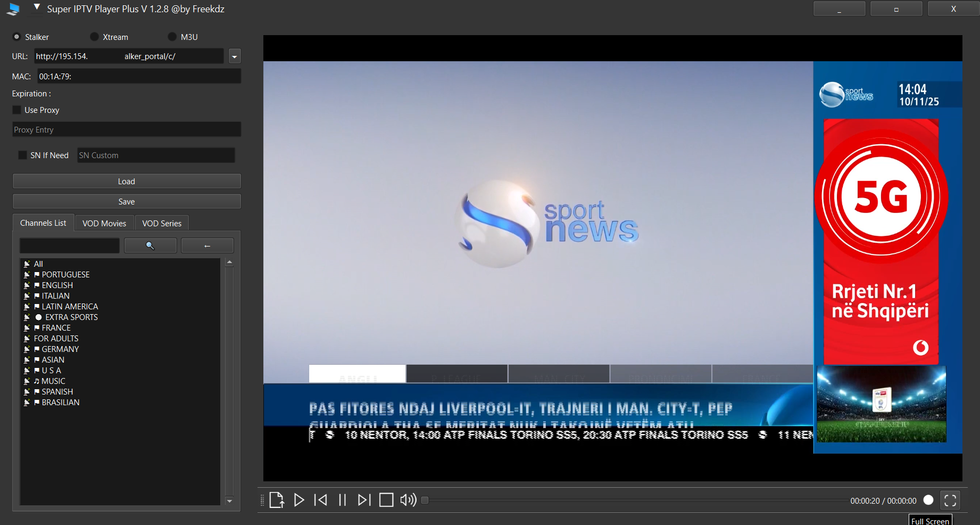Select the Xtream radio button
980x525 pixels.
coord(95,37)
